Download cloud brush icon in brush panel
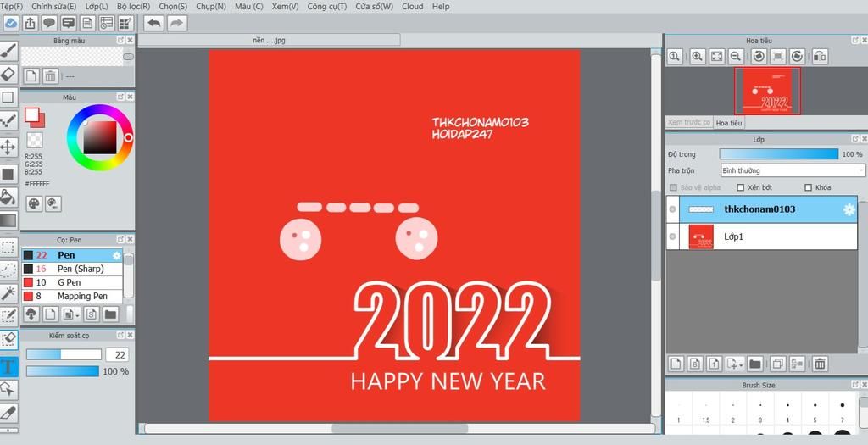 click(31, 314)
